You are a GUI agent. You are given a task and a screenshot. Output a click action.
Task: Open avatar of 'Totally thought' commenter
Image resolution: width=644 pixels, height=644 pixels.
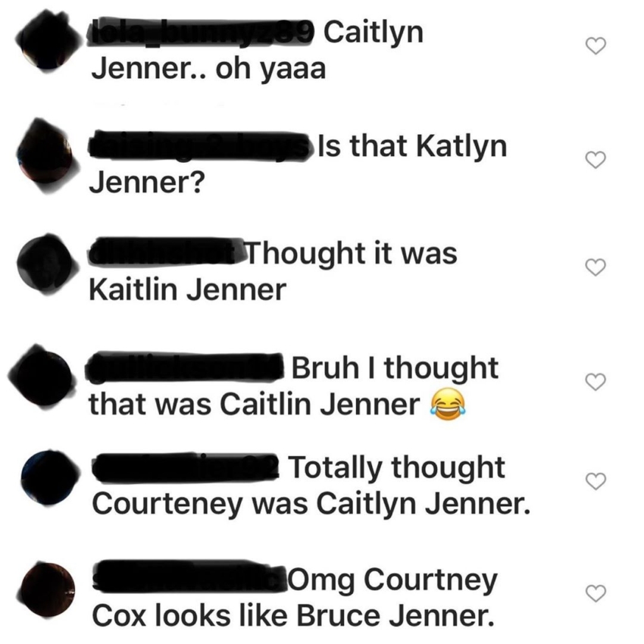point(49,477)
